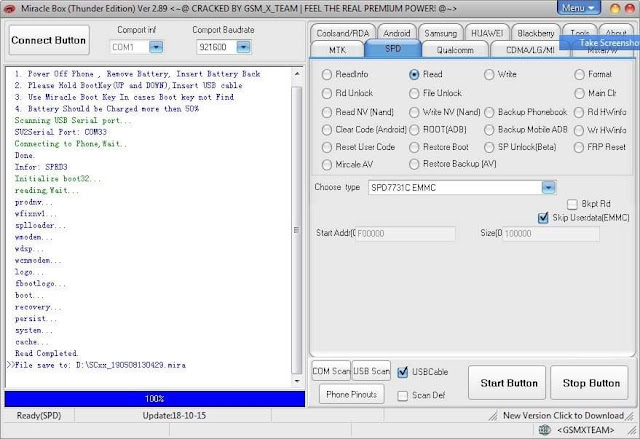Click the log scrollbar up arrow
The width and height of the screenshot is (640, 439).
(x=297, y=74)
